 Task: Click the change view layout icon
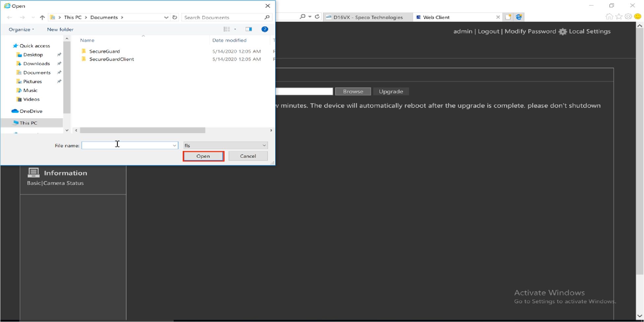[x=227, y=29]
